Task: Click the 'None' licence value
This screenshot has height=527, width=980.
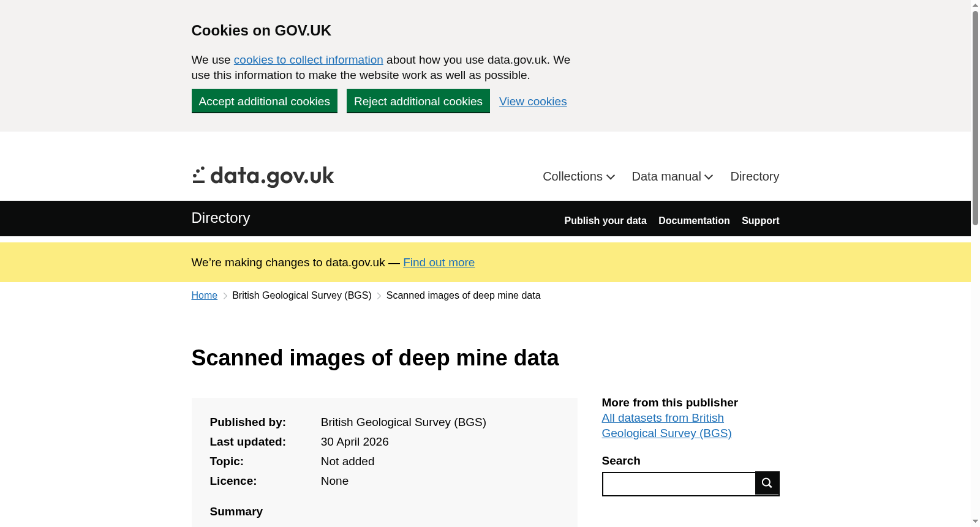Action: click(334, 481)
